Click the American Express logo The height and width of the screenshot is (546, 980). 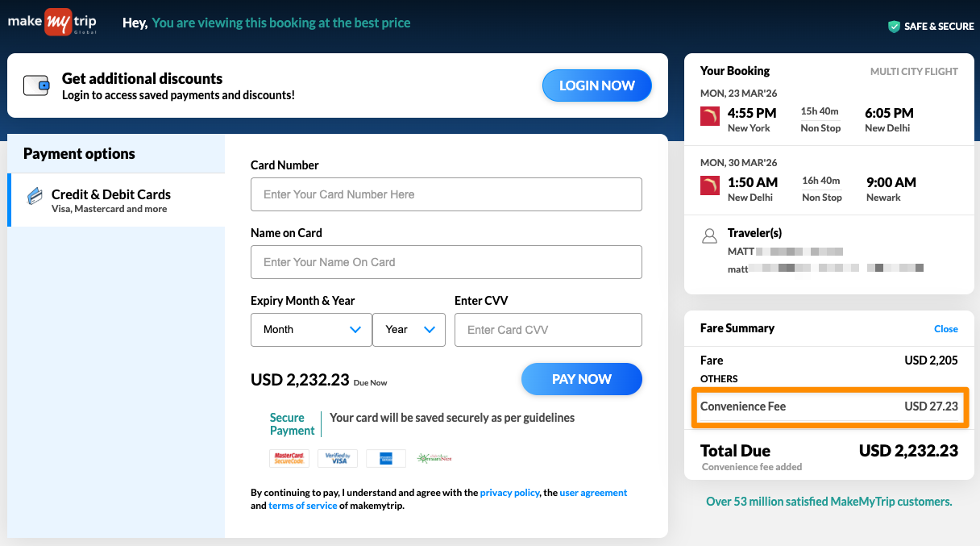(x=385, y=458)
